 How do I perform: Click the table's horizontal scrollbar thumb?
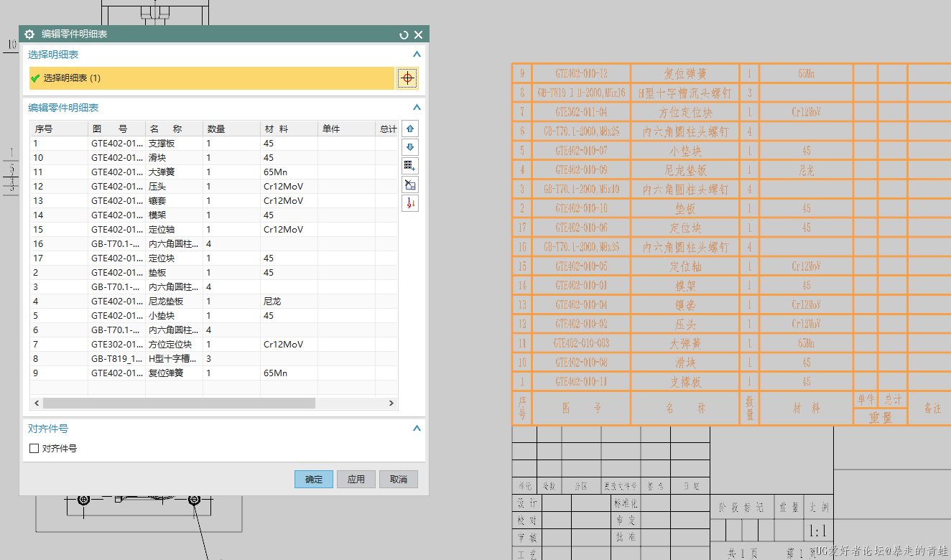(179, 403)
